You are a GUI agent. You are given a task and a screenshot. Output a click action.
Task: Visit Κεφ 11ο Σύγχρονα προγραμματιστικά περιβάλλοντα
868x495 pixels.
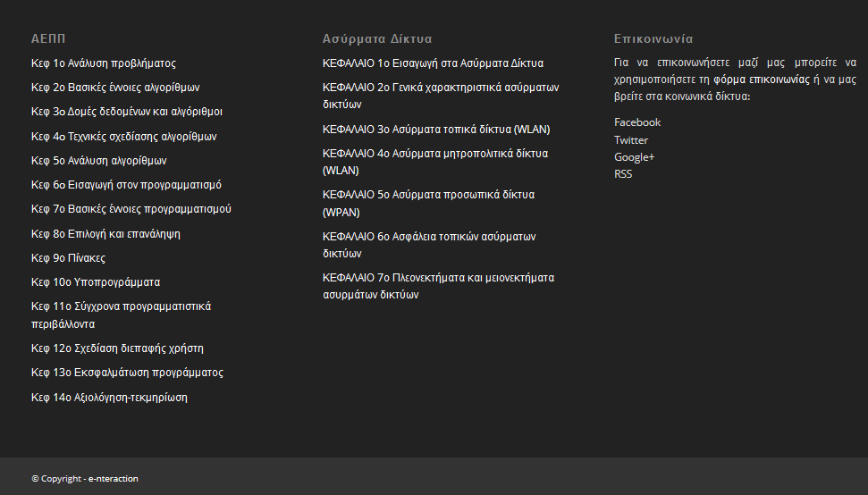122,315
